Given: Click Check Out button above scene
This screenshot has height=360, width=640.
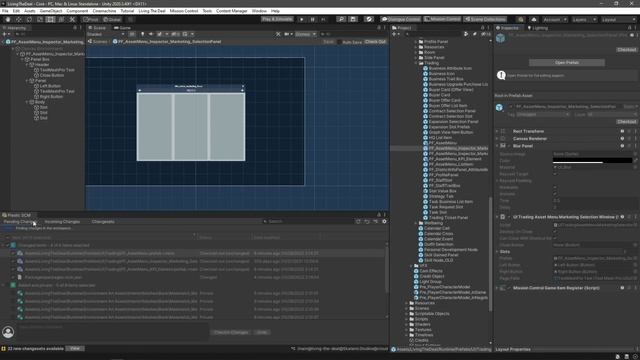Looking at the screenshot, I should pyautogui.click(x=375, y=42).
